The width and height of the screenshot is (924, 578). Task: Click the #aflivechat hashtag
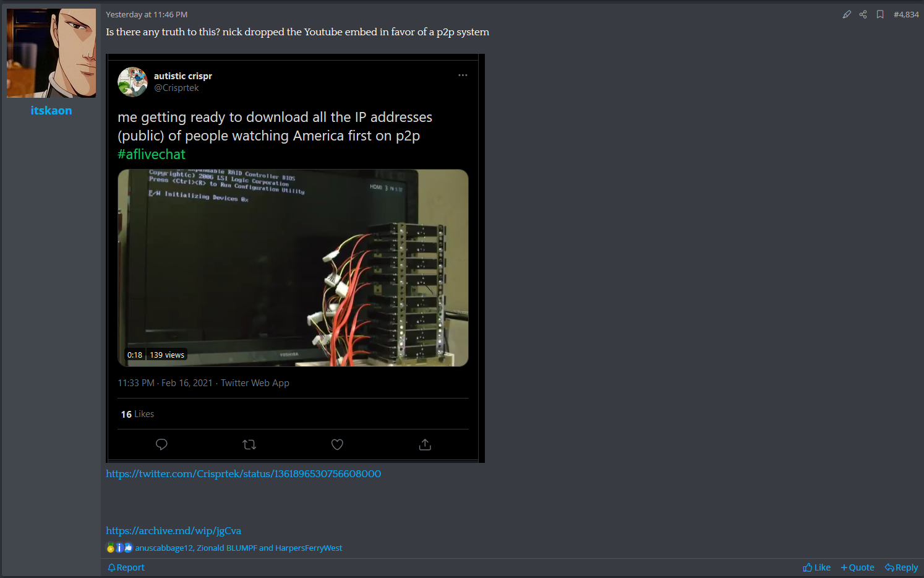[x=152, y=154]
